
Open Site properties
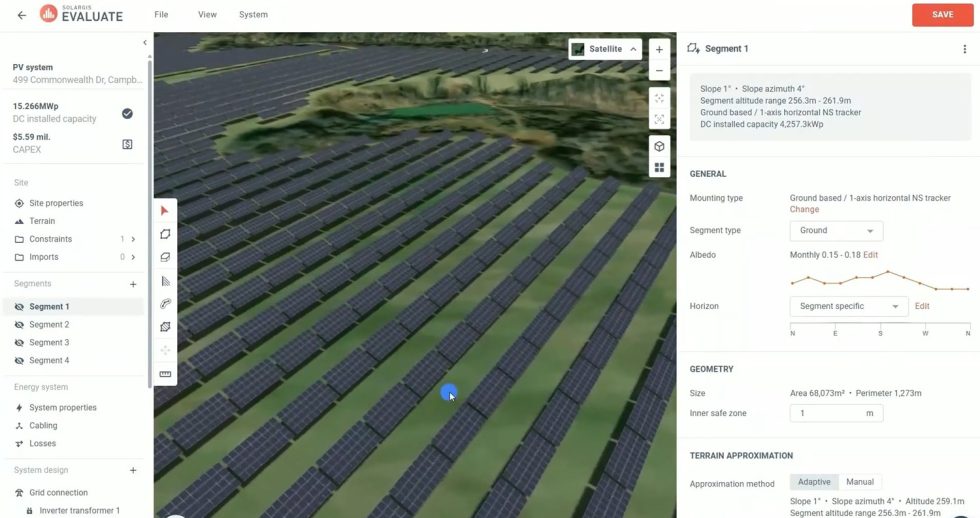pos(56,203)
